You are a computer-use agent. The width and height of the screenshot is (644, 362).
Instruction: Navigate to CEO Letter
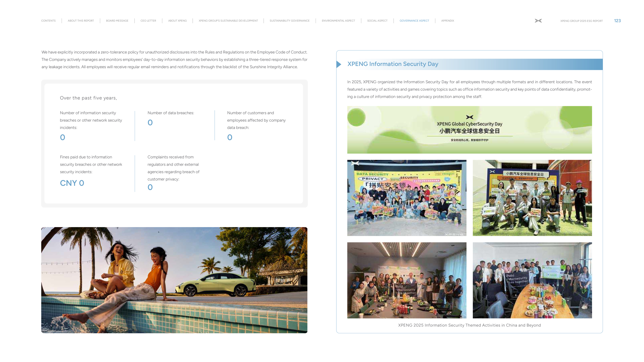coord(148,21)
